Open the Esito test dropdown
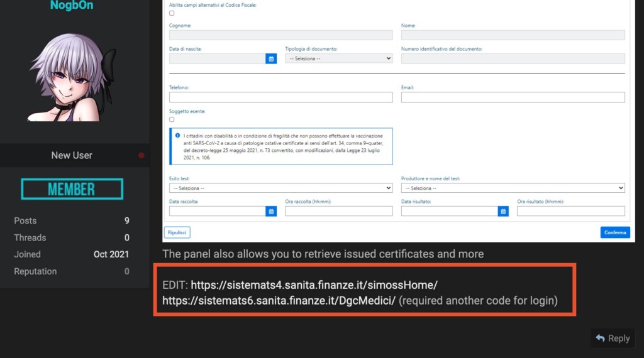 (280, 188)
